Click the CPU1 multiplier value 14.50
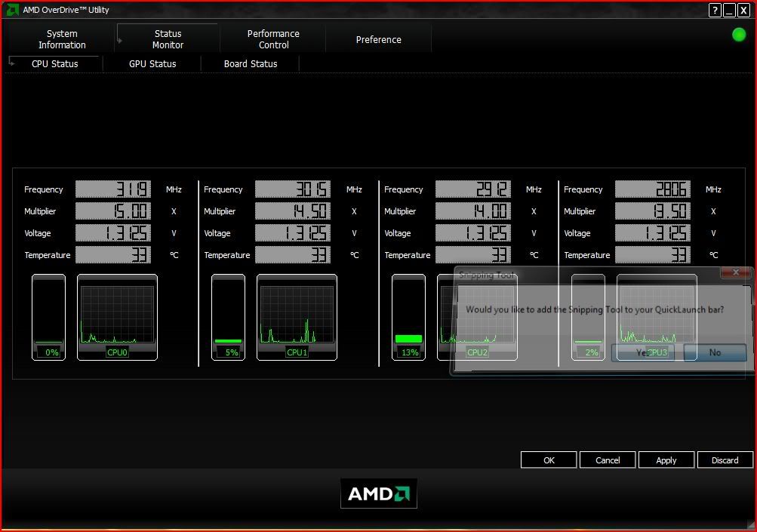 click(x=293, y=211)
